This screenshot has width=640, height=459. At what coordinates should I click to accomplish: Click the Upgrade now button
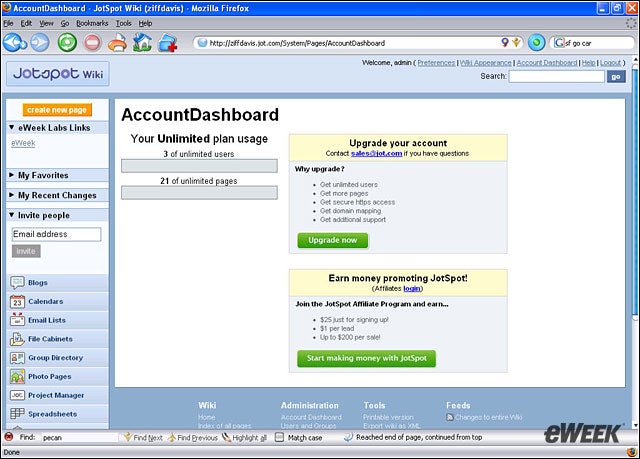coord(333,240)
